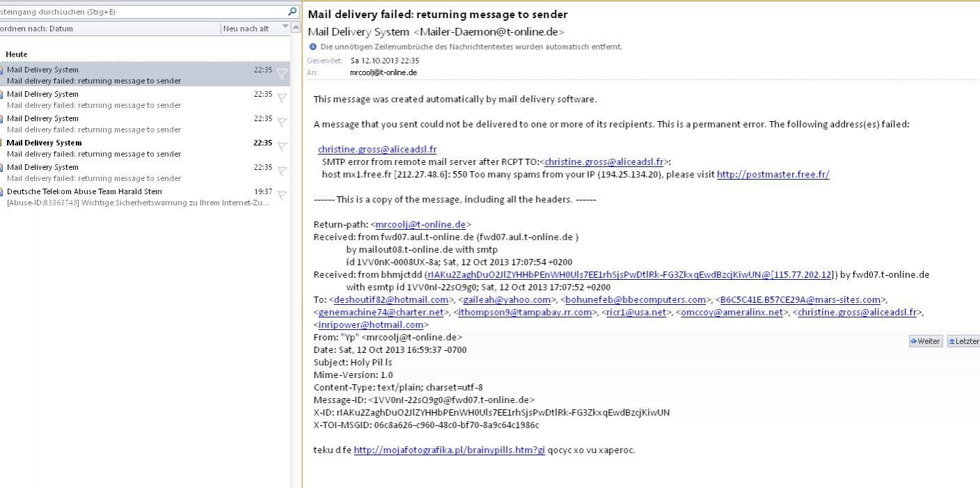Screen dimensions: 980x488
Task: Click the Mailer-Daemon@t-online.de sender name
Action: [x=436, y=32]
